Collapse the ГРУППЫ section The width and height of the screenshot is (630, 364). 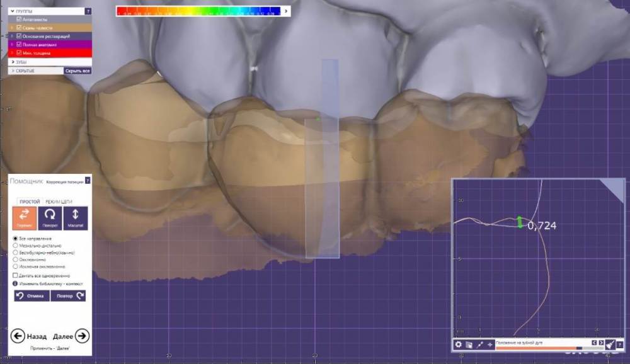pos(11,11)
